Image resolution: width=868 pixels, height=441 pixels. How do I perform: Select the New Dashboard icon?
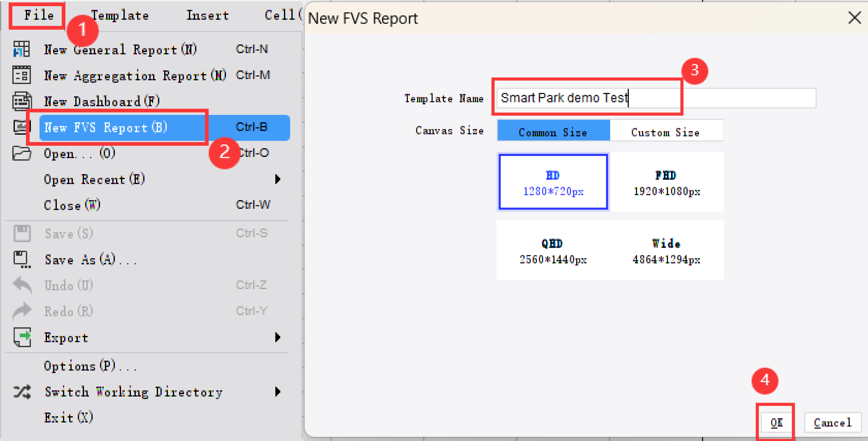[x=21, y=101]
